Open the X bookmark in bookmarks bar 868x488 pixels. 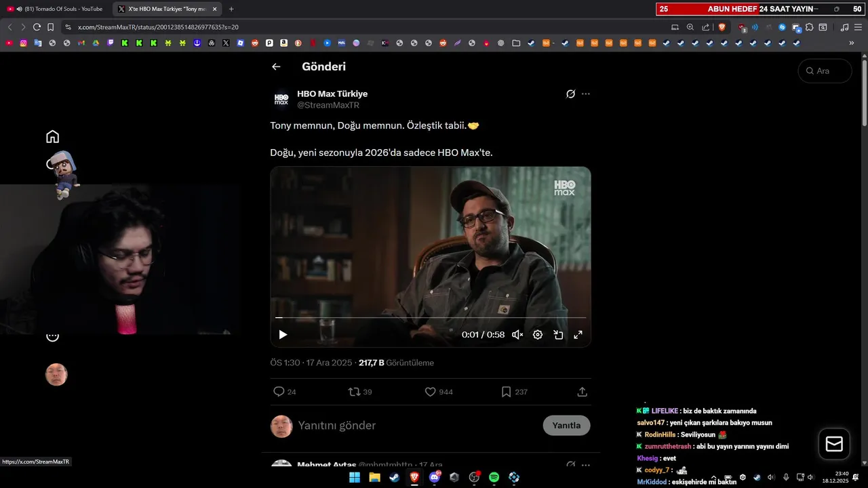click(226, 43)
